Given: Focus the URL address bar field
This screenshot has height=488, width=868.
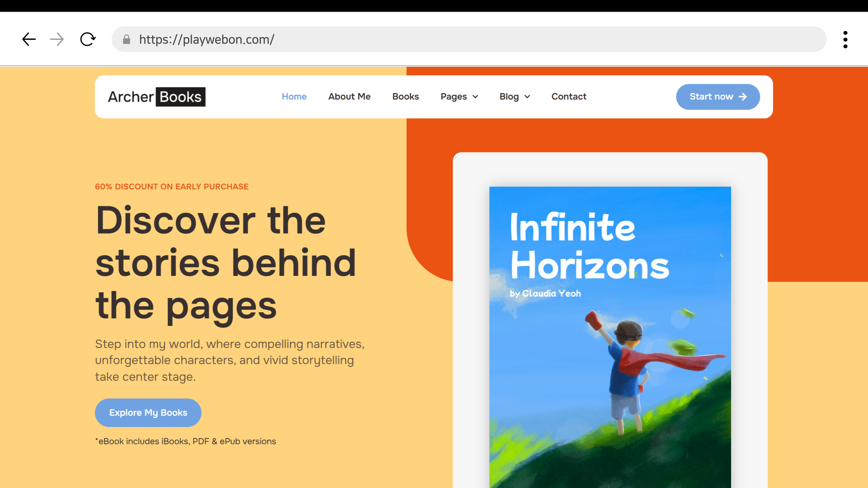Looking at the screenshot, I should (x=469, y=39).
